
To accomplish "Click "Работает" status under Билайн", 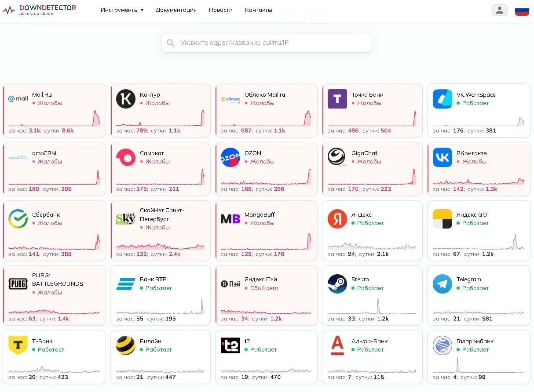I will (x=156, y=350).
